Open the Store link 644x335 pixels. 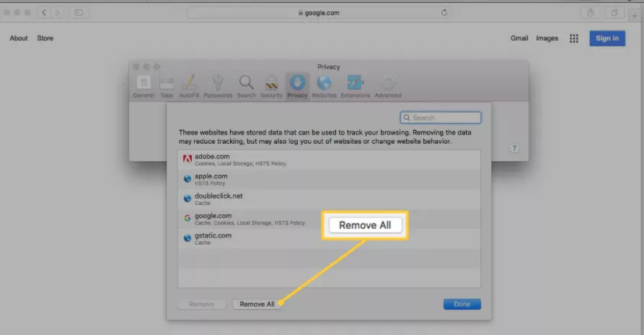point(45,38)
